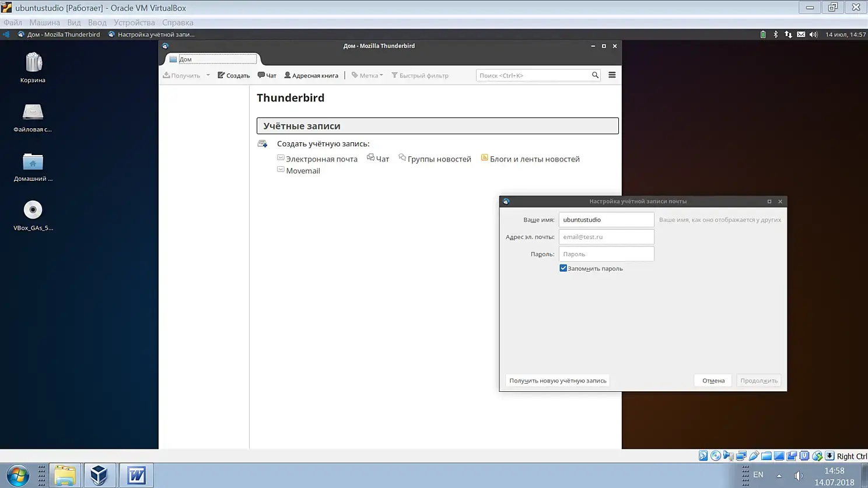
Task: Click the Ваше имя input field
Action: (x=607, y=220)
